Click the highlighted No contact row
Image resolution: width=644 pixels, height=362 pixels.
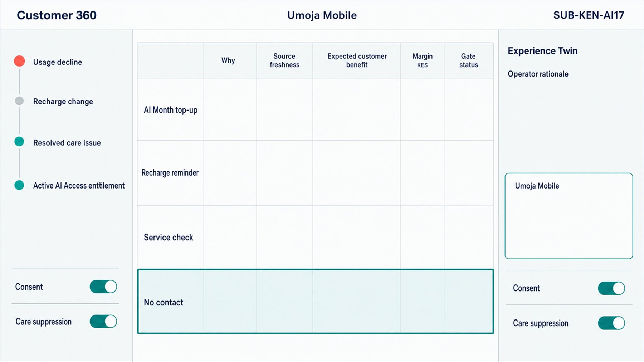315,302
